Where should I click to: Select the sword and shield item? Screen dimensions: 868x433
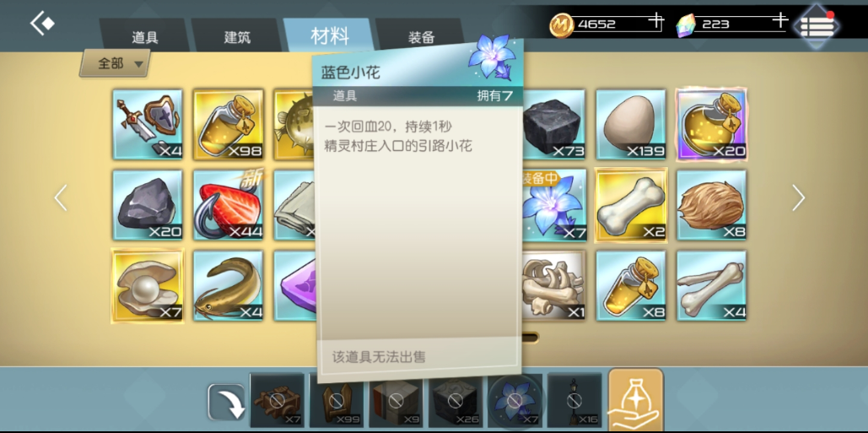[x=148, y=125]
